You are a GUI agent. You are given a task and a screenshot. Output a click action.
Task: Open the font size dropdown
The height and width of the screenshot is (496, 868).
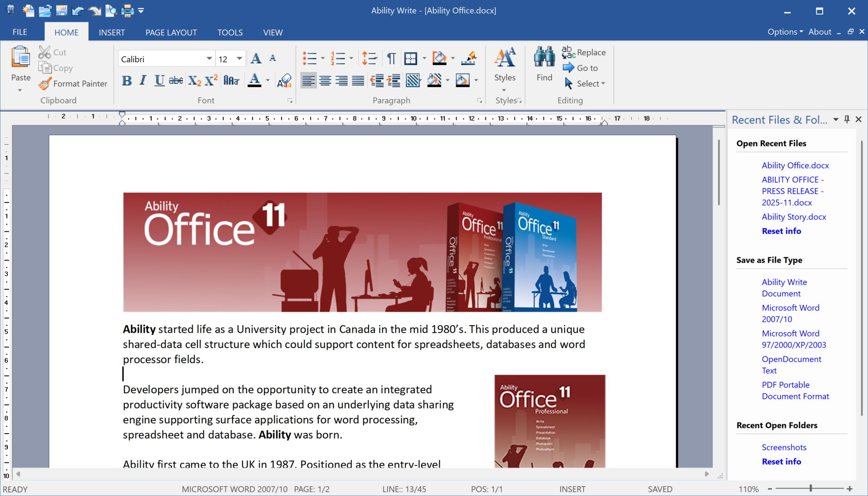pos(239,59)
